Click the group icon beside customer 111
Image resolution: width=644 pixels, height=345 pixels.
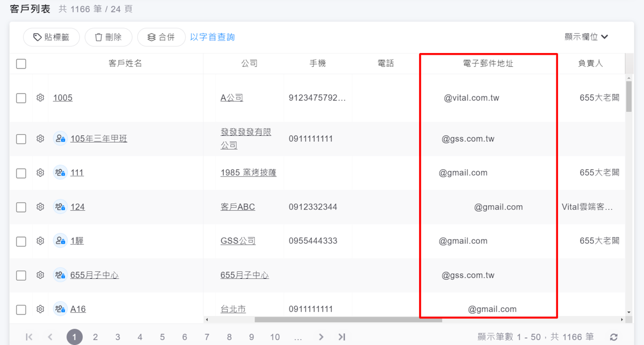point(60,173)
